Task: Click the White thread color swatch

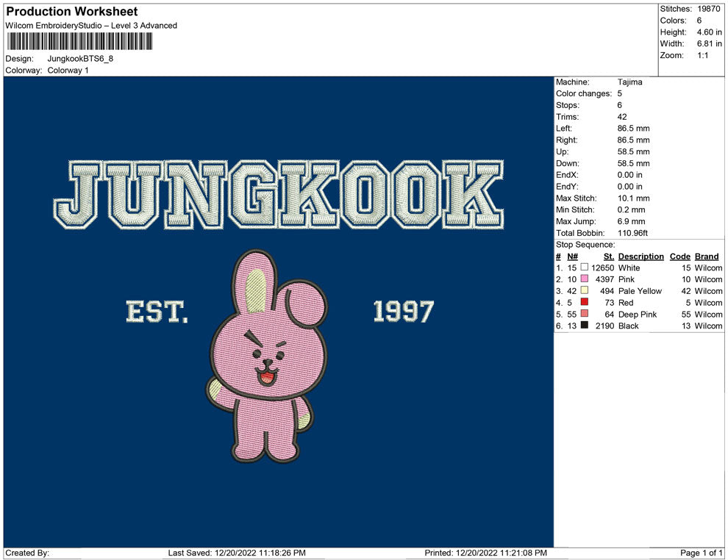Action: (585, 268)
